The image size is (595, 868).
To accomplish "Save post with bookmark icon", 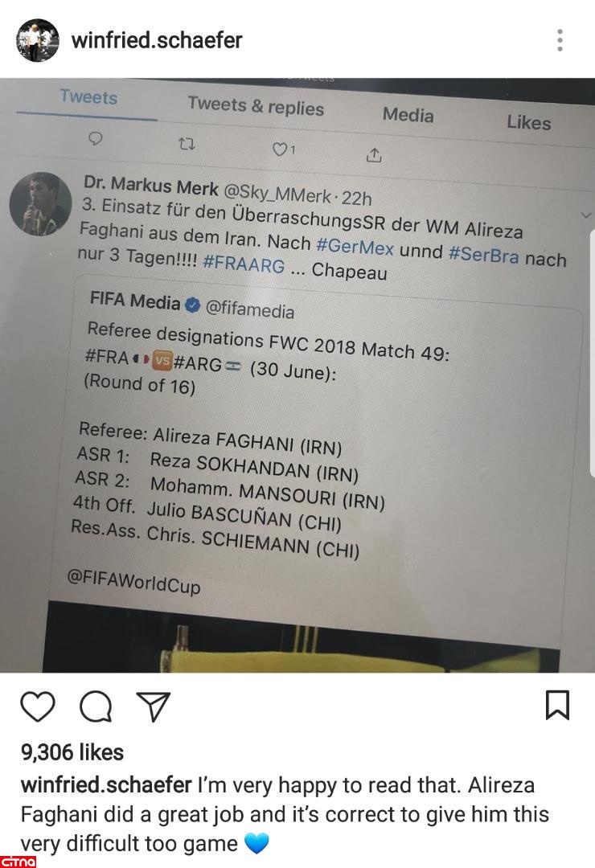I will (x=557, y=705).
